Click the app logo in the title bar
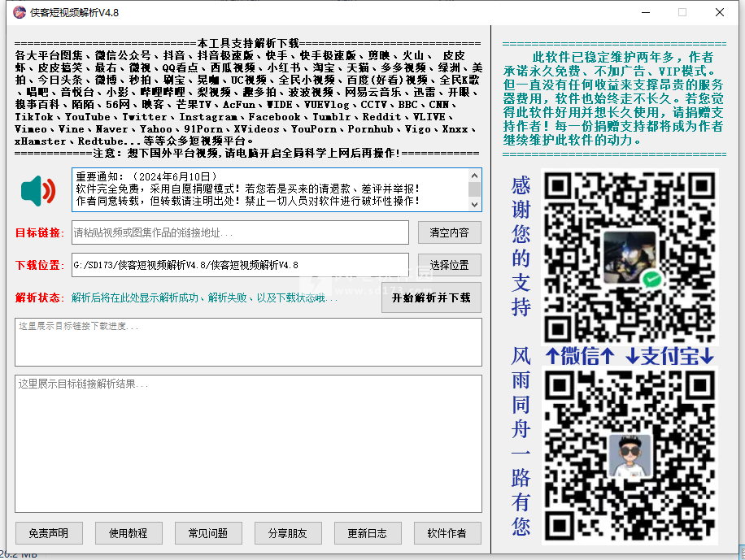 pos(20,12)
